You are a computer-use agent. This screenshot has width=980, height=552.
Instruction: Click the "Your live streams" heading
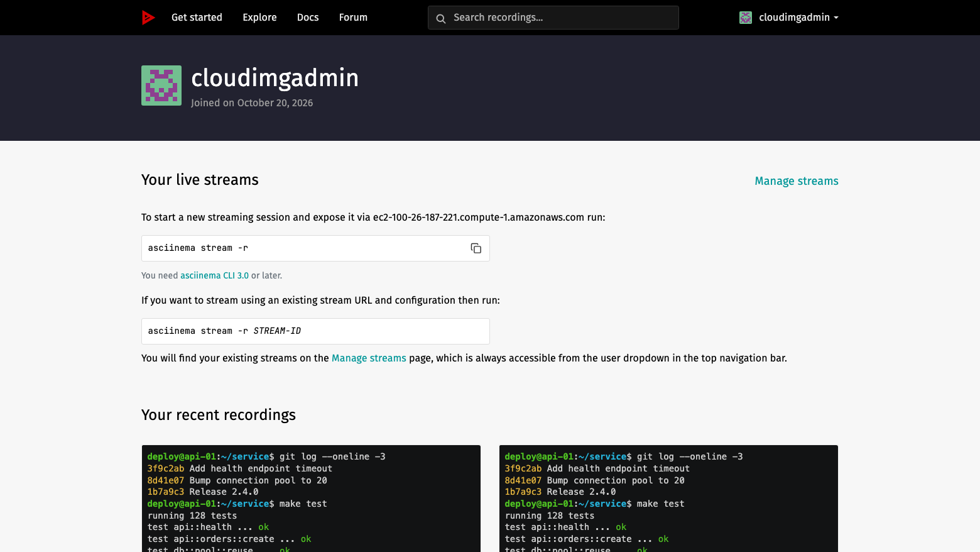coord(200,180)
